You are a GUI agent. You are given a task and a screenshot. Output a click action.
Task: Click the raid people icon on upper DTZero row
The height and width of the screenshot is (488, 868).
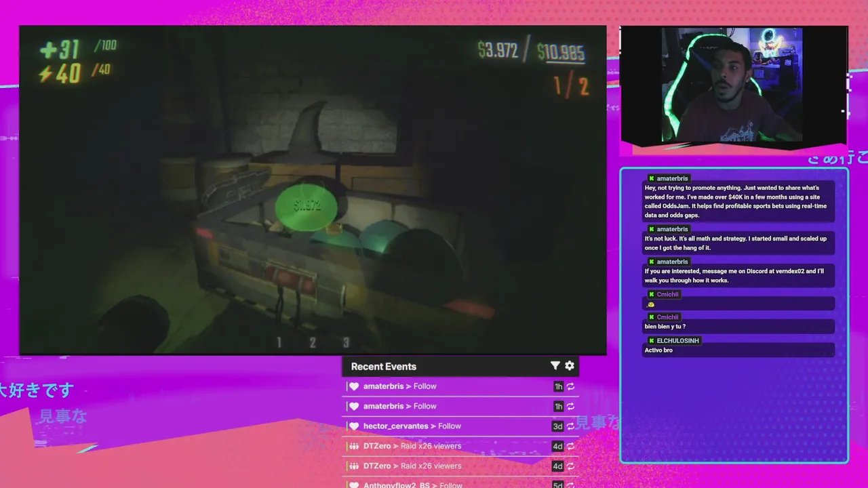click(354, 446)
